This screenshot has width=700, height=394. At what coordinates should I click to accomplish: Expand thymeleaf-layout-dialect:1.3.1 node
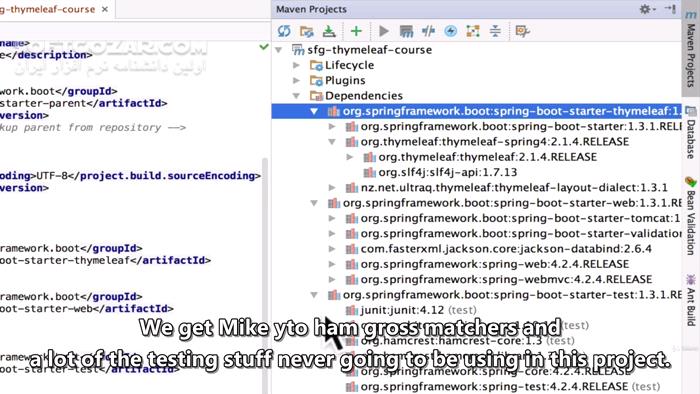(x=332, y=188)
